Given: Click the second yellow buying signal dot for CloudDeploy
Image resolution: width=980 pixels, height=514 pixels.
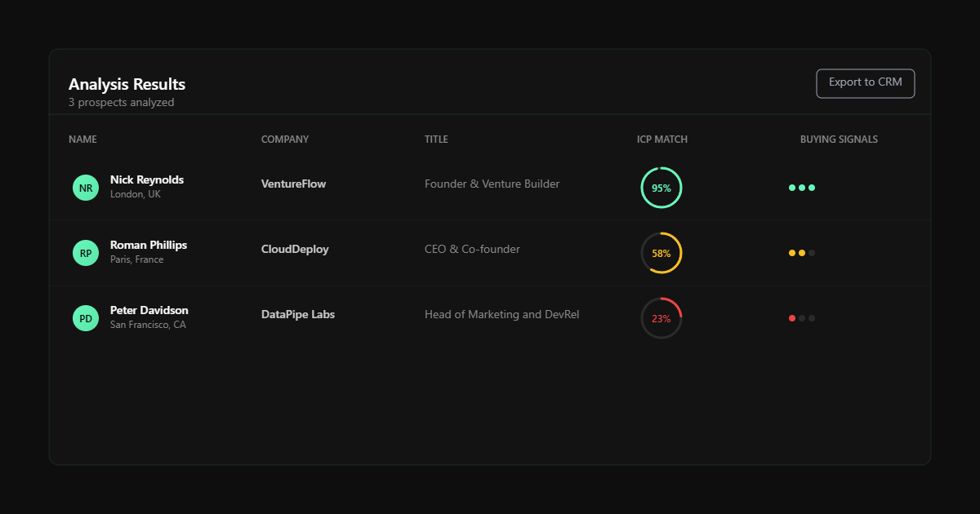Looking at the screenshot, I should click(x=802, y=253).
